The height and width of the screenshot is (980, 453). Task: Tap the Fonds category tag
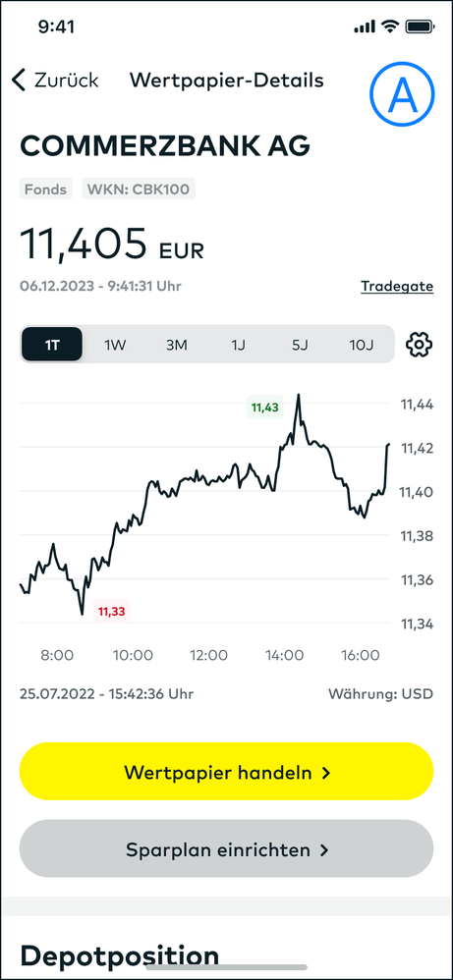[46, 189]
